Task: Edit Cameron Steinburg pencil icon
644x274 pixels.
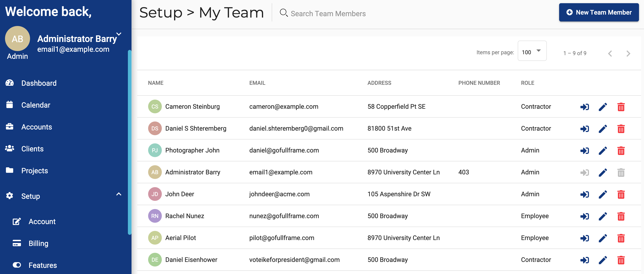Action: tap(603, 107)
